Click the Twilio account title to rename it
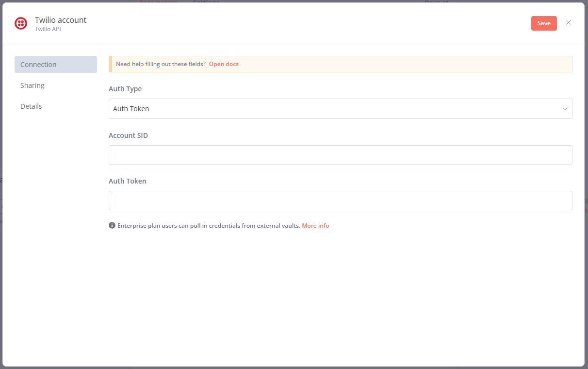This screenshot has width=588, height=369. (60, 20)
